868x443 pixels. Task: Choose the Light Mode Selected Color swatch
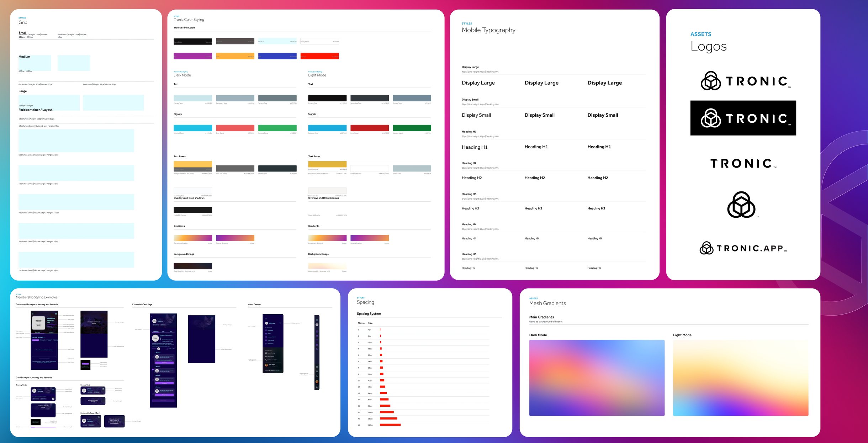pyautogui.click(x=327, y=128)
